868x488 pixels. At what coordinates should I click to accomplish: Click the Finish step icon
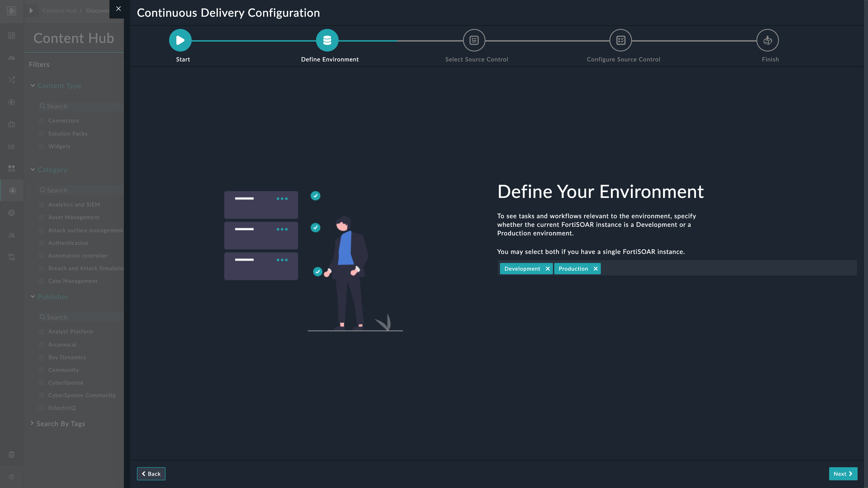point(767,40)
